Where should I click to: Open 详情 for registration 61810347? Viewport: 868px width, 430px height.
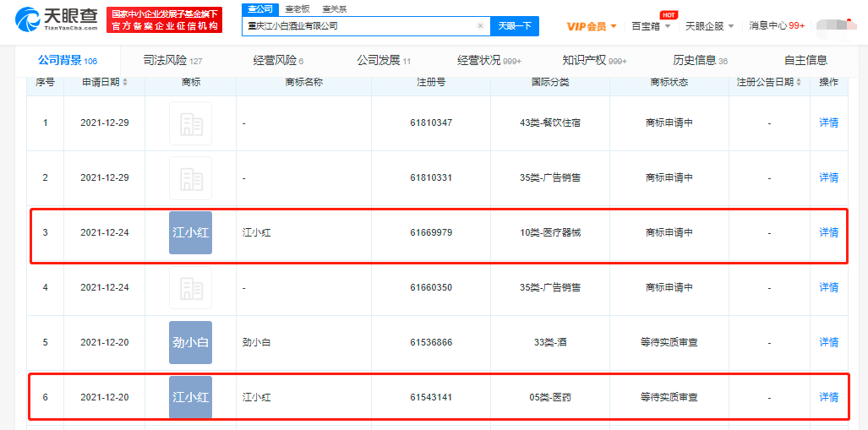click(x=828, y=122)
